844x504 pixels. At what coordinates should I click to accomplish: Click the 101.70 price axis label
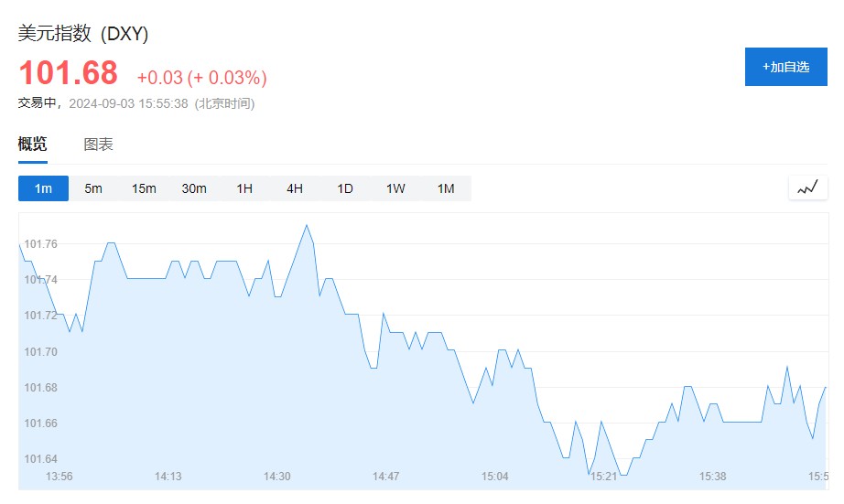[40, 351]
